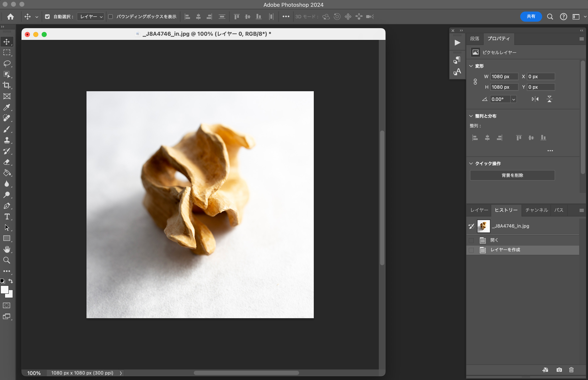Click the flip horizontal icon in 変形
The width and height of the screenshot is (588, 380).
(535, 99)
